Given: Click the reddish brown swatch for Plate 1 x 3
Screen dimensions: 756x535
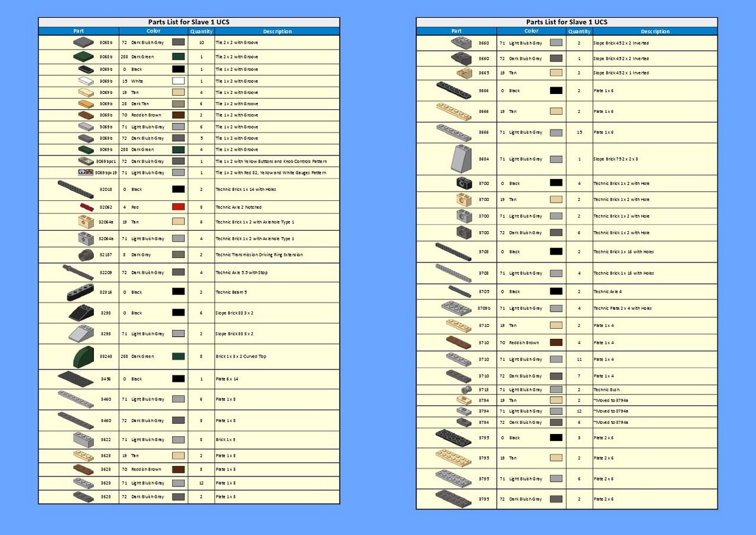Looking at the screenshot, I should (x=178, y=469).
